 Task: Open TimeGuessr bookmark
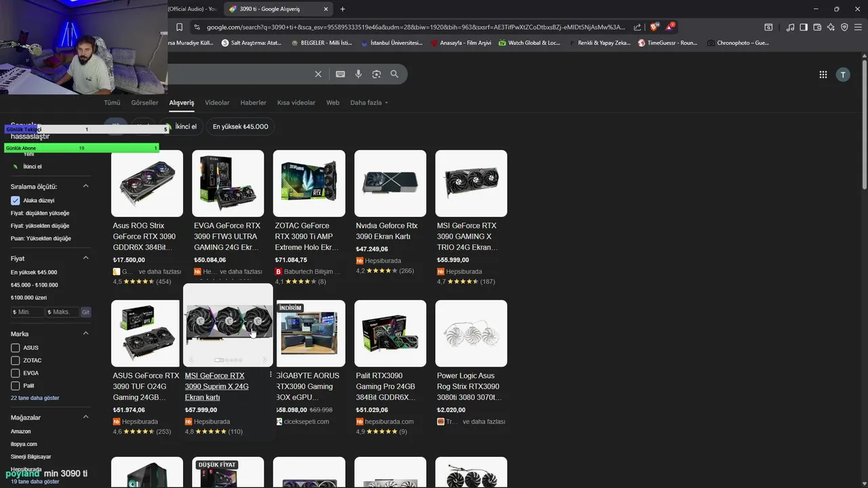coord(667,43)
